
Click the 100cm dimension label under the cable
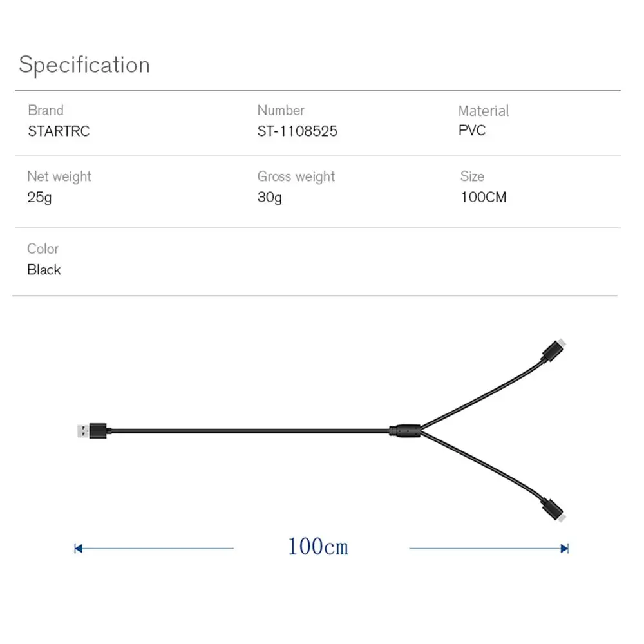coord(317,547)
